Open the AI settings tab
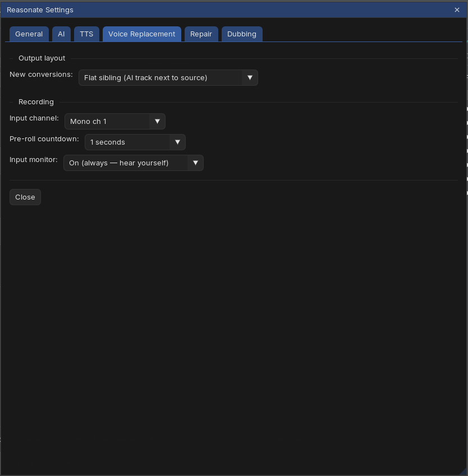Viewport: 468px width, 476px height. (x=61, y=34)
